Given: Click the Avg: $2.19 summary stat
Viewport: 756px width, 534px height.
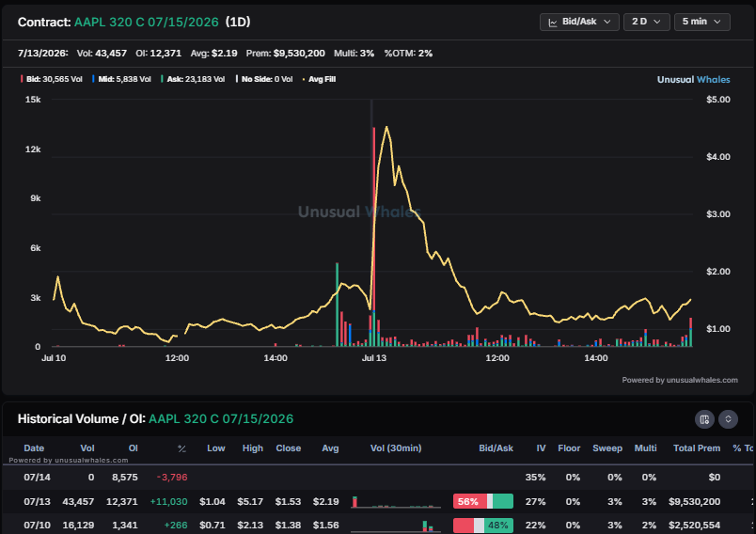Looking at the screenshot, I should (x=213, y=53).
